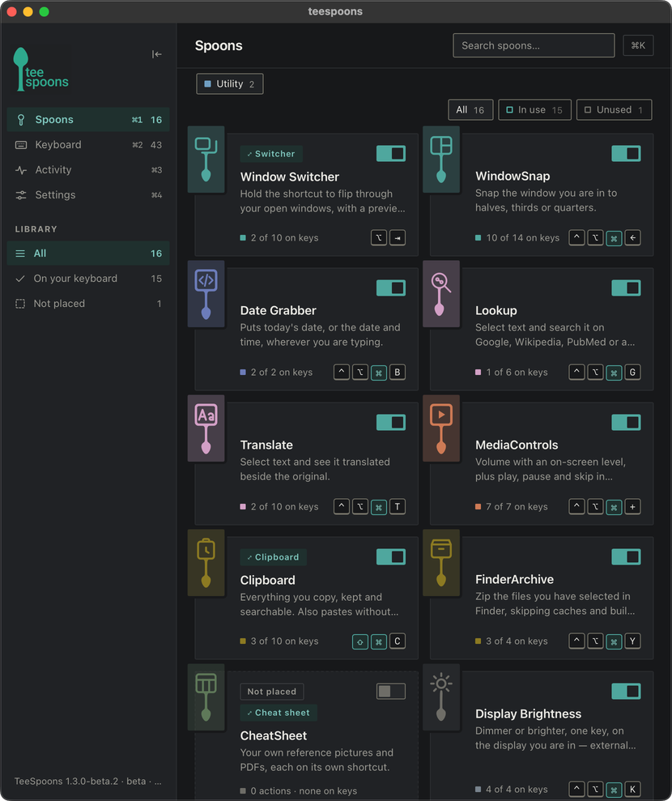Click the Clipboard tag badge
The height and width of the screenshot is (801, 672).
coord(273,557)
